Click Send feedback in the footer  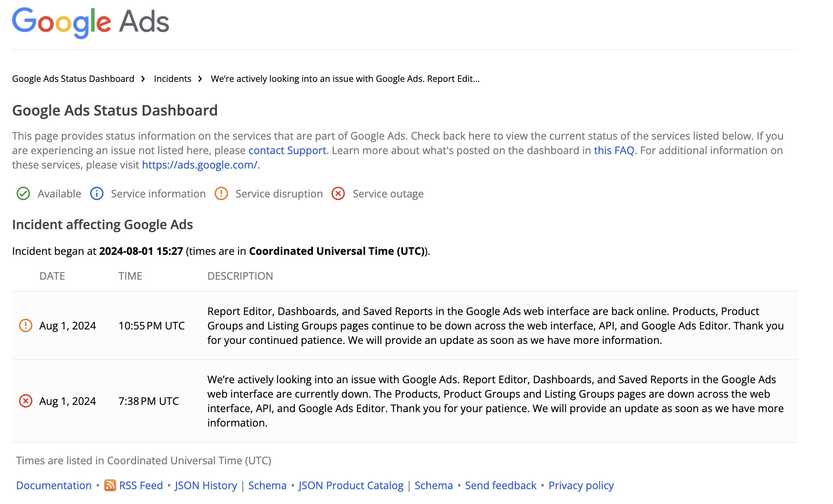tap(500, 485)
